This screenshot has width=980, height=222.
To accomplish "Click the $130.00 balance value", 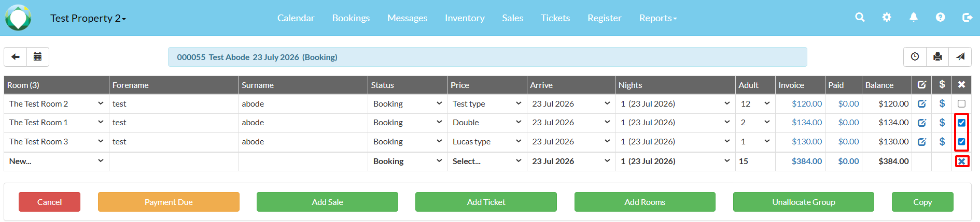I will (x=893, y=142).
